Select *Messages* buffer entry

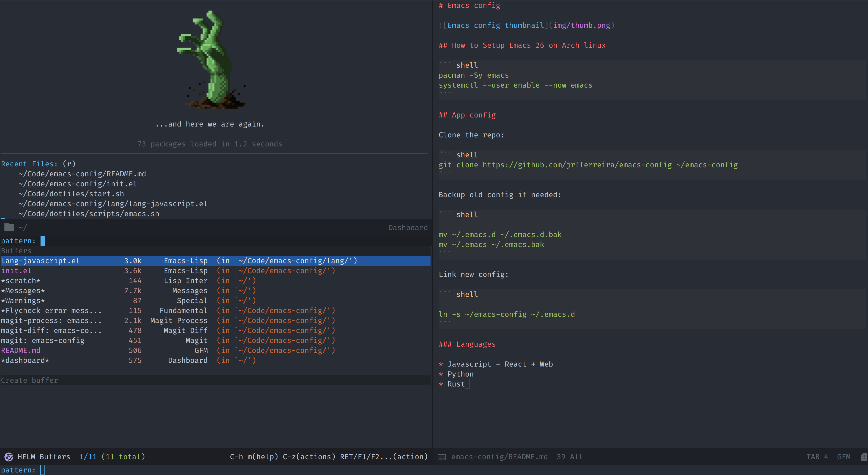point(23,291)
